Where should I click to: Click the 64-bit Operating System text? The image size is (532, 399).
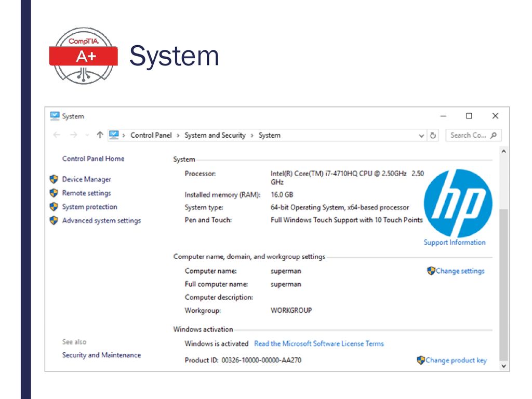(x=340, y=207)
